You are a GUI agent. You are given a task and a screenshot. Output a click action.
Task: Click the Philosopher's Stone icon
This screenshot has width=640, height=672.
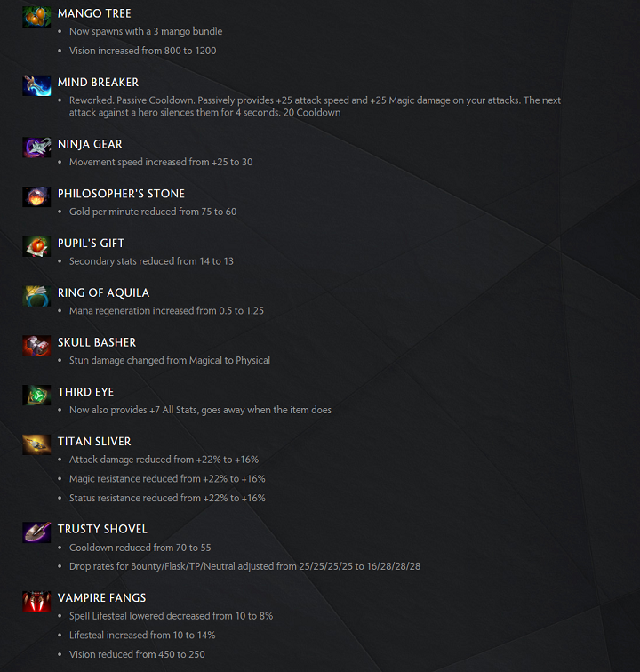(36, 196)
